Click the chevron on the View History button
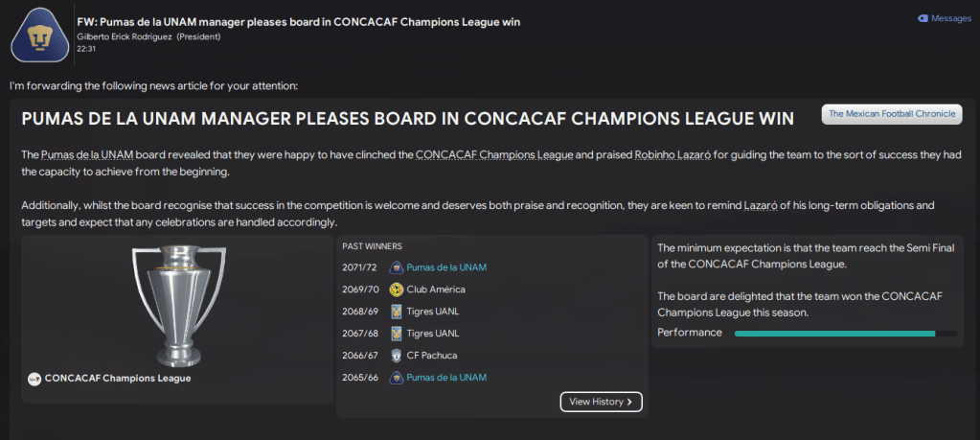The width and height of the screenshot is (980, 440). point(629,402)
